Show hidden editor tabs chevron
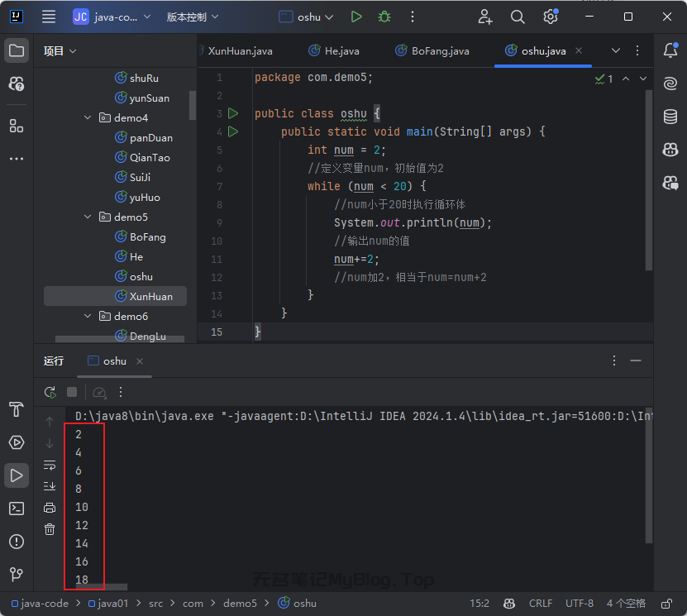 pyautogui.click(x=616, y=50)
